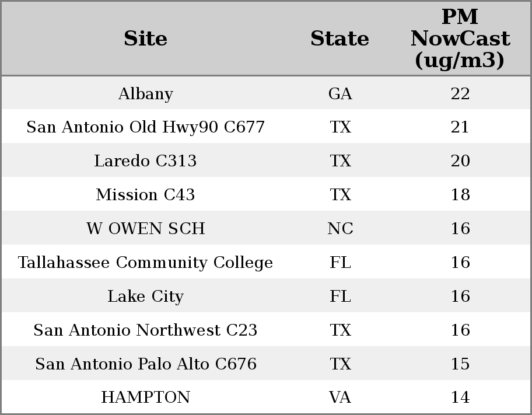The height and width of the screenshot is (415, 532).
Task: Click the Laredo C313 site name
Action: click(145, 161)
